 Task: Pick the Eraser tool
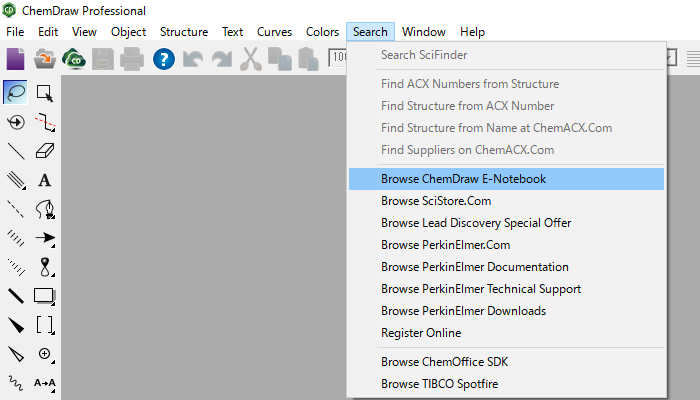45,151
